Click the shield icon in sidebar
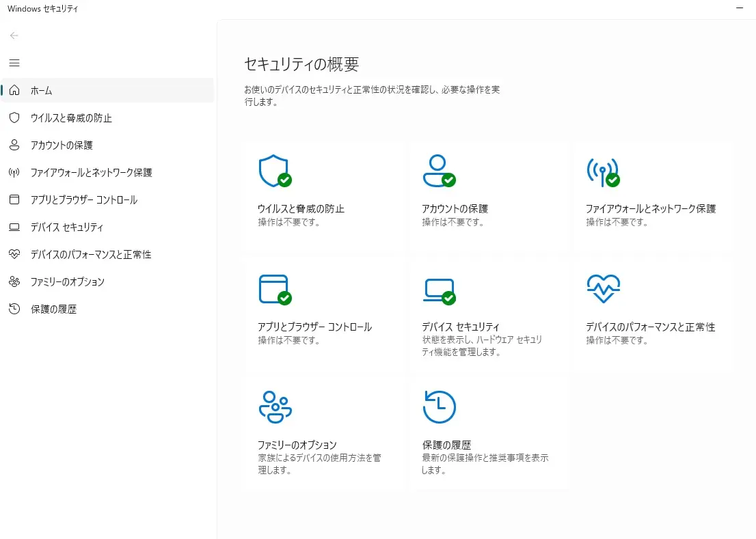This screenshot has width=756, height=539. [x=14, y=118]
